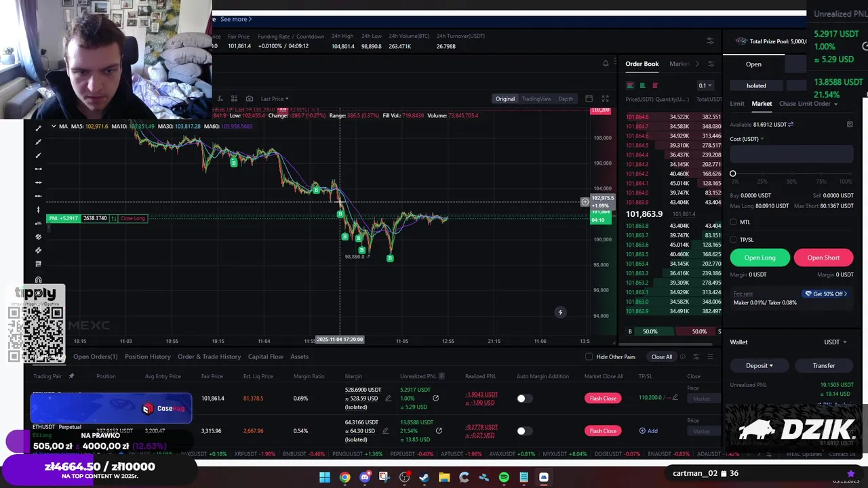Screen dimensions: 868x488
Task: Open the Capital Flow tab
Action: click(266, 357)
